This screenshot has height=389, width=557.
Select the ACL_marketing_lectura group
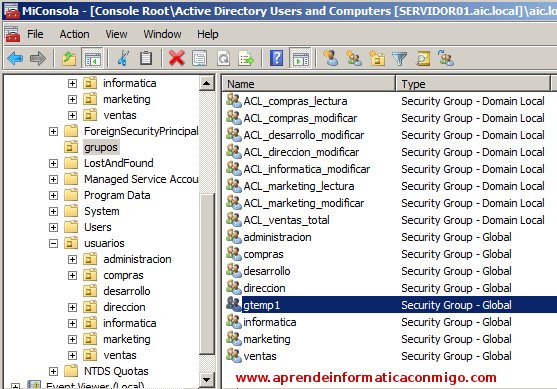(x=299, y=186)
